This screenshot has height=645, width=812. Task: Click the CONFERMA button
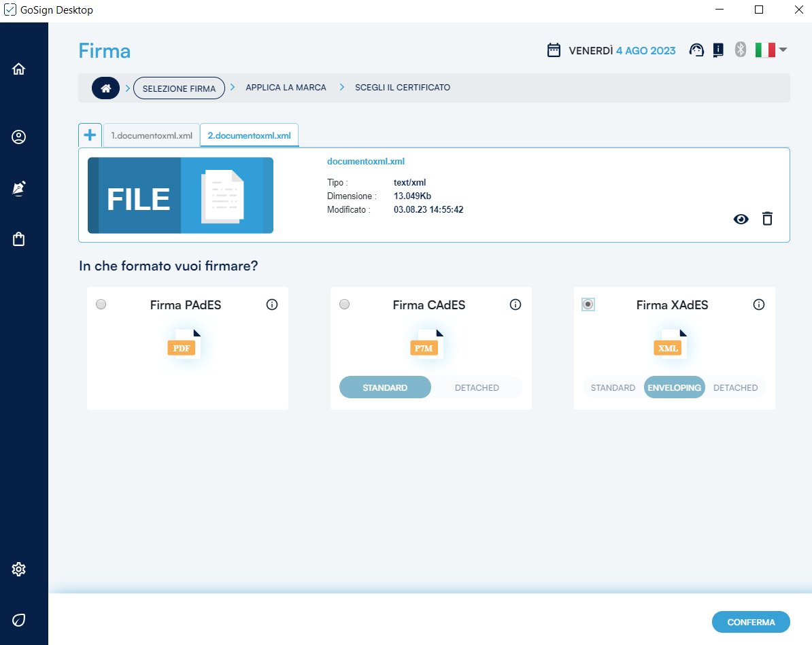point(751,622)
